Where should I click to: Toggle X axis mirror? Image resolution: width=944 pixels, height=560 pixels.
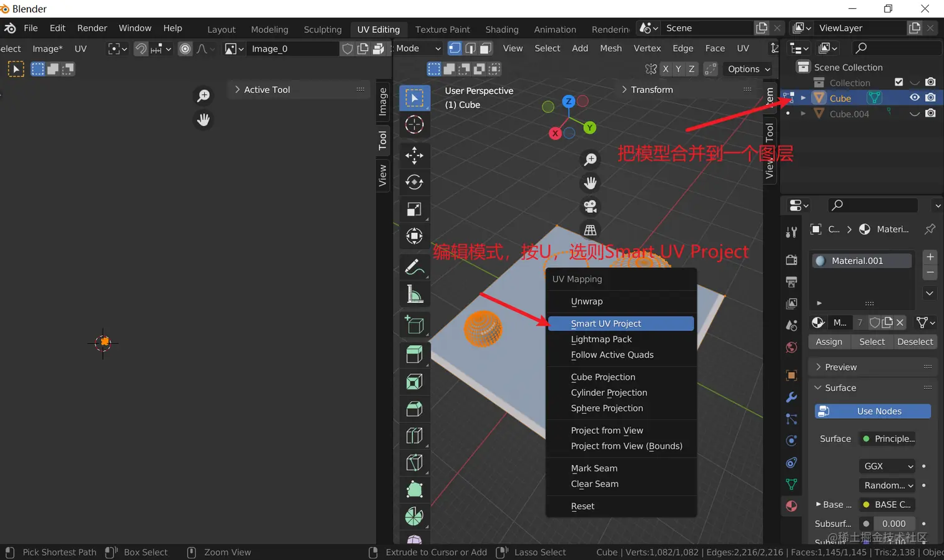(666, 69)
